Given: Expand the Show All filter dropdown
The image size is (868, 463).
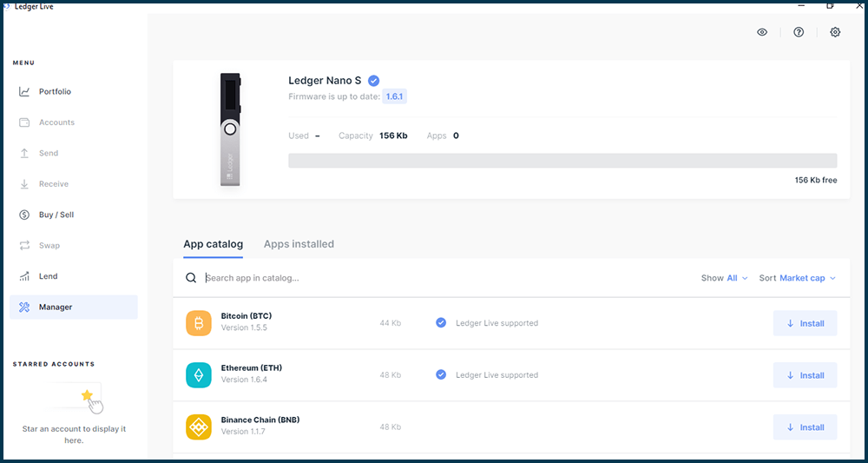Looking at the screenshot, I should 725,278.
